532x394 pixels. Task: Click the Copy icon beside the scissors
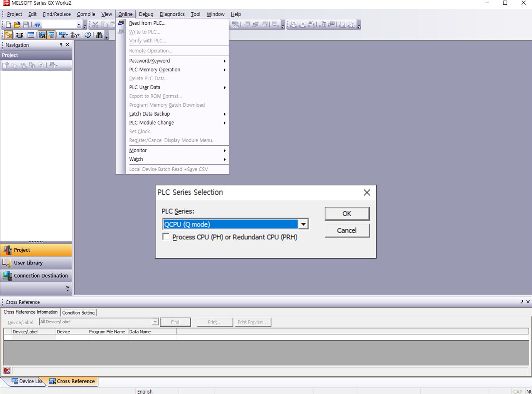coord(104,25)
